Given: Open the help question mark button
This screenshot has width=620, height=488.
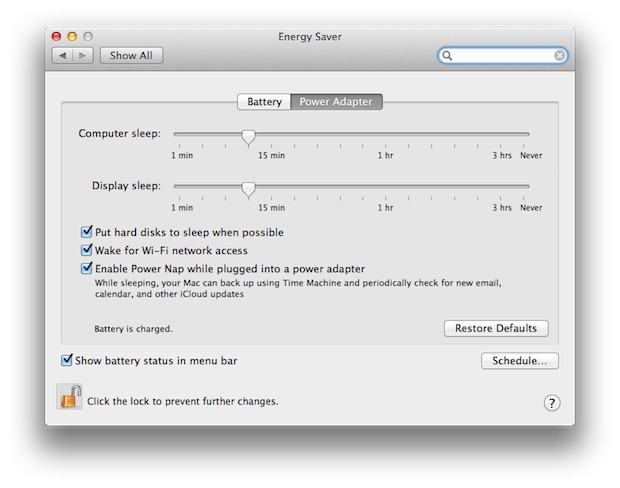Looking at the screenshot, I should click(x=552, y=403).
